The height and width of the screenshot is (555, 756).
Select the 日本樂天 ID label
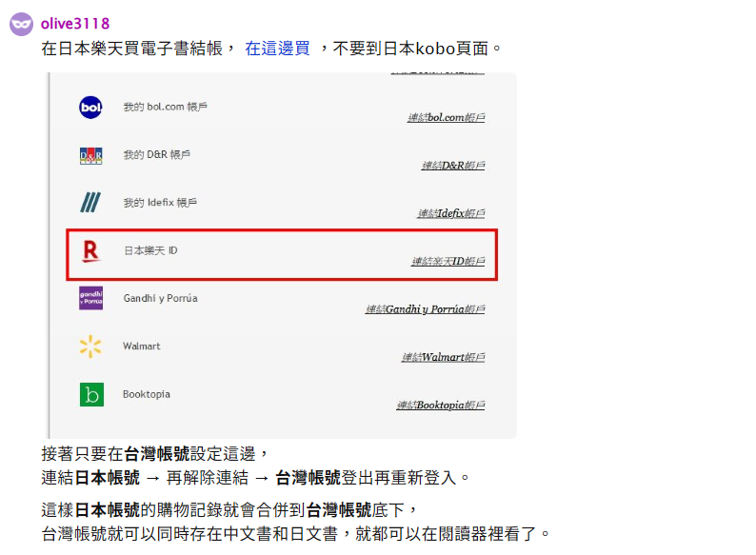click(x=150, y=250)
